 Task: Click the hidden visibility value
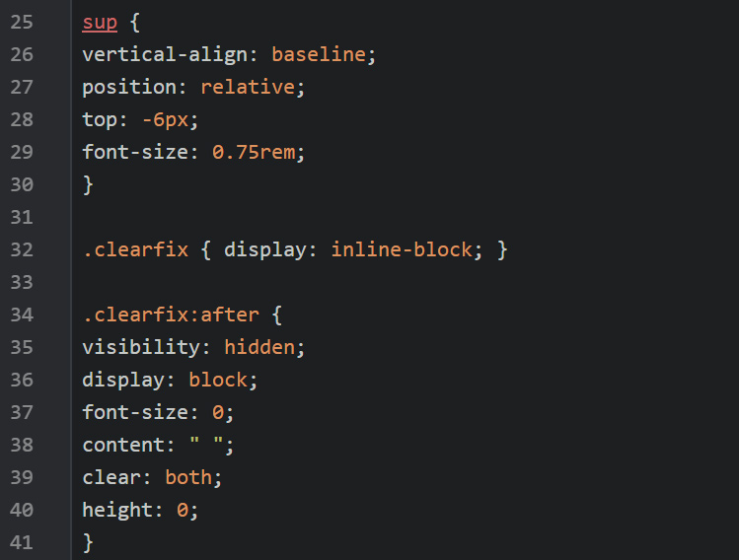pos(259,347)
